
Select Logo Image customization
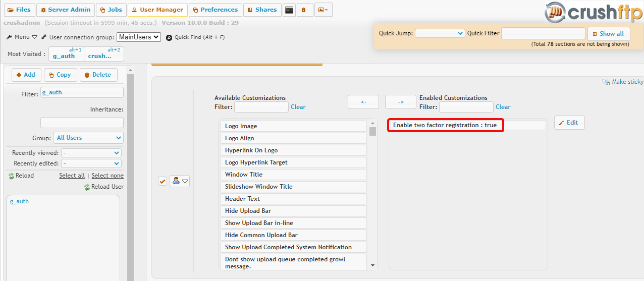click(x=293, y=126)
